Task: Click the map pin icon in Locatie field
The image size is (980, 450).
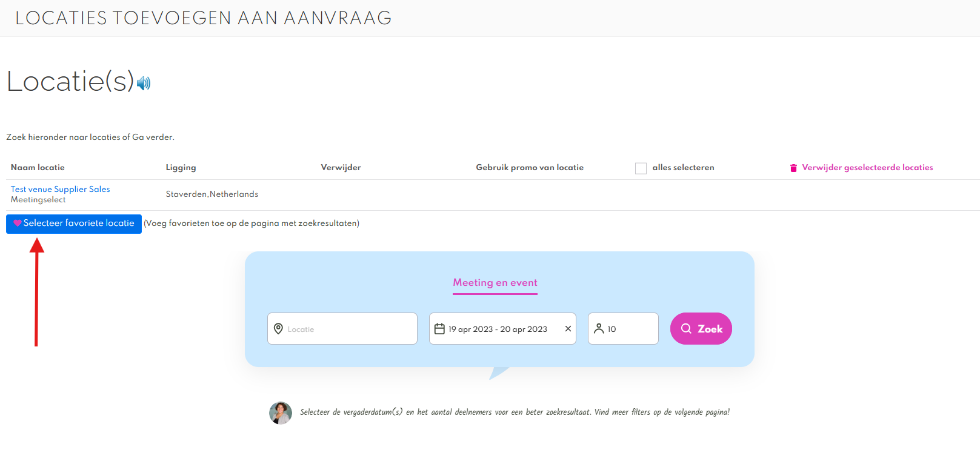Action: click(278, 328)
